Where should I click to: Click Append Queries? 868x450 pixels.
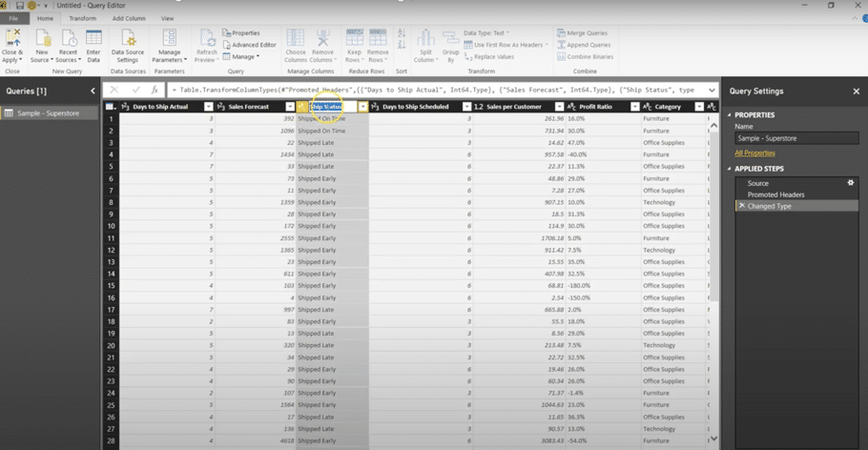tap(584, 45)
